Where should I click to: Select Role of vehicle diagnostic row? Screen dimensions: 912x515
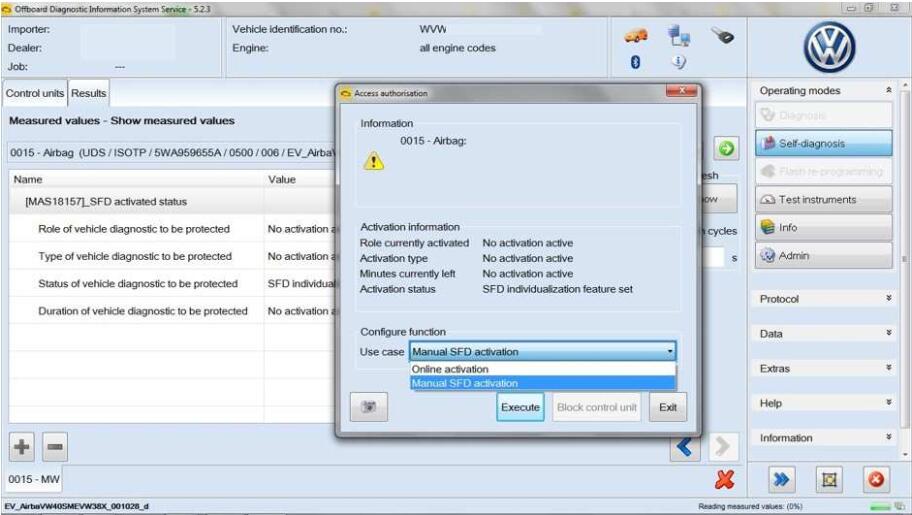(x=173, y=229)
